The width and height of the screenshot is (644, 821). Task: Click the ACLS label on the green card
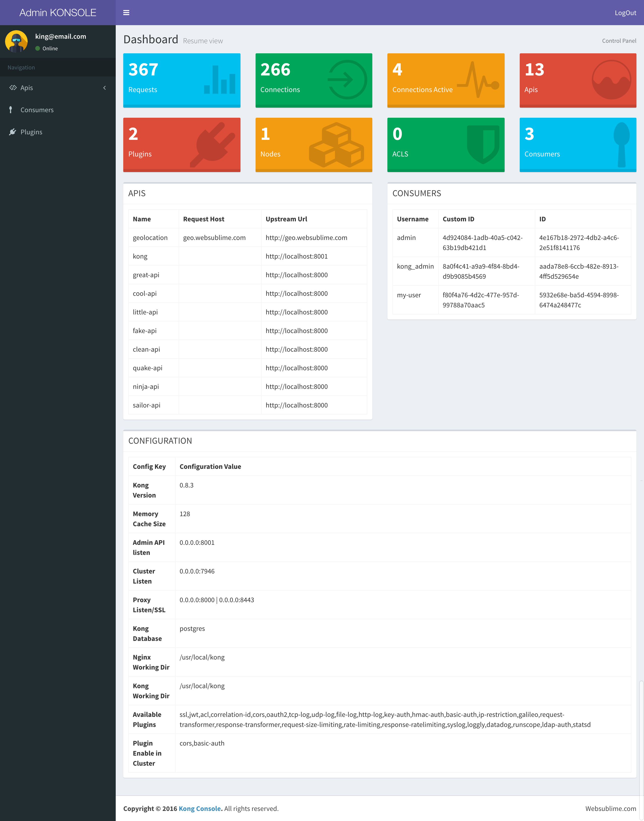click(400, 154)
